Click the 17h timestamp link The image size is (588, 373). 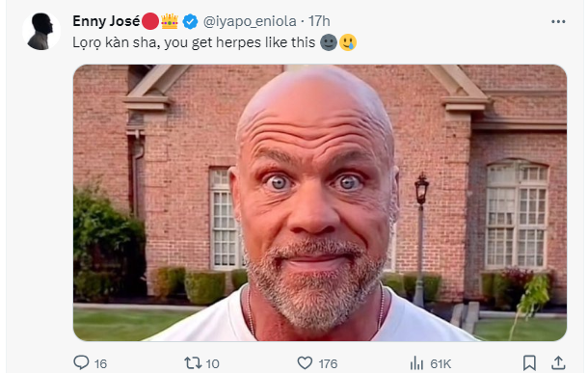pos(319,21)
